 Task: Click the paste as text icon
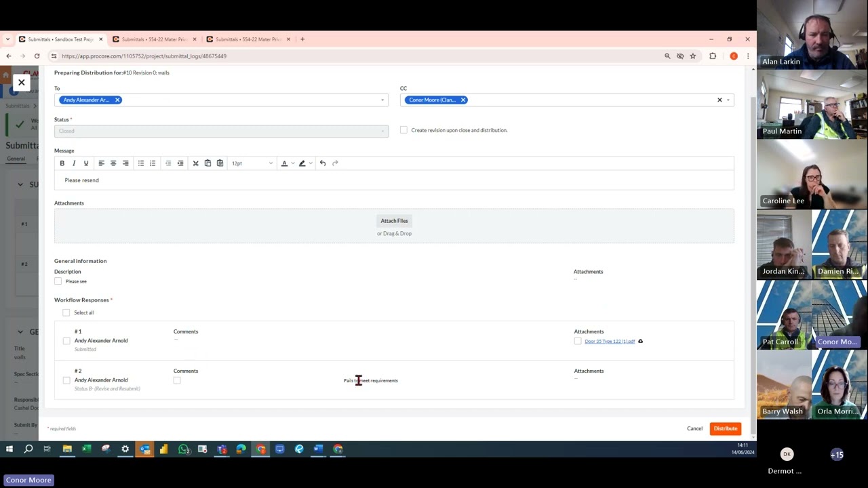[220, 163]
